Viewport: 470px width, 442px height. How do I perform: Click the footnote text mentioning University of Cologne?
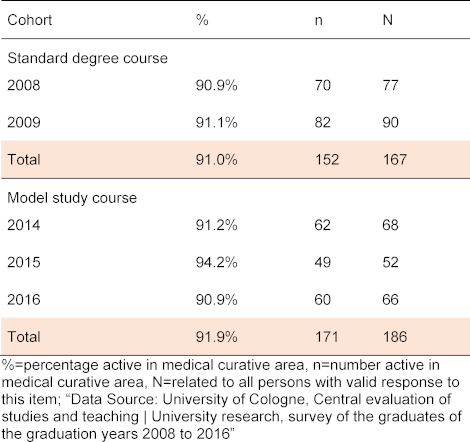click(231, 399)
